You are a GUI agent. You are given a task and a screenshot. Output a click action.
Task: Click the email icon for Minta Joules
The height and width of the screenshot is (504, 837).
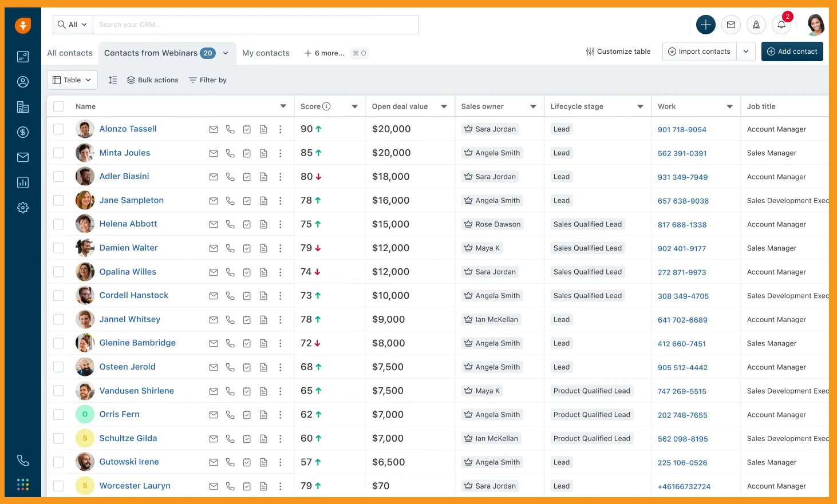(x=214, y=153)
